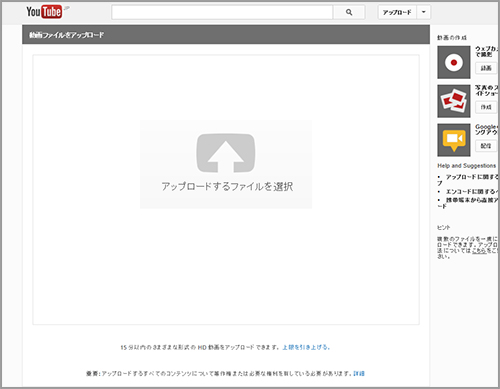Click the ヒント heading text
This screenshot has width=500, height=389.
click(x=444, y=227)
